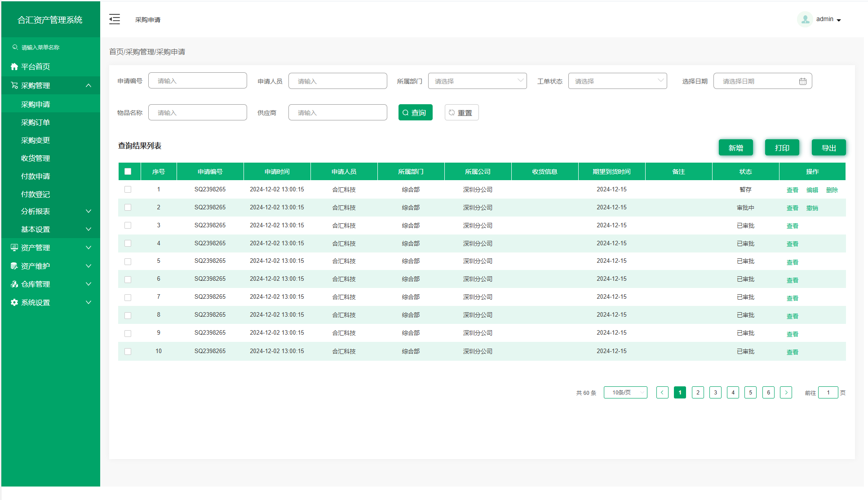Check the checkbox for row 1

tap(128, 190)
